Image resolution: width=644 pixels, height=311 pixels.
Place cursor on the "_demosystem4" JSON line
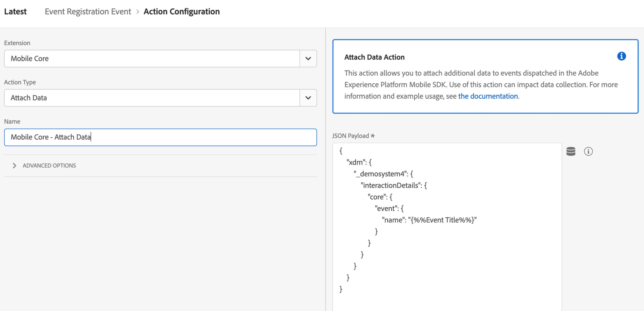(x=383, y=174)
